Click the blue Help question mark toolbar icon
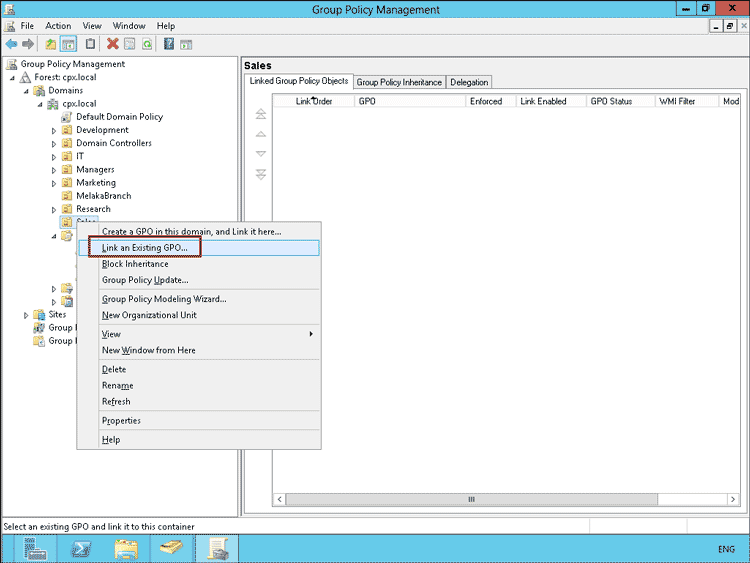This screenshot has height=563, width=750. pyautogui.click(x=169, y=44)
